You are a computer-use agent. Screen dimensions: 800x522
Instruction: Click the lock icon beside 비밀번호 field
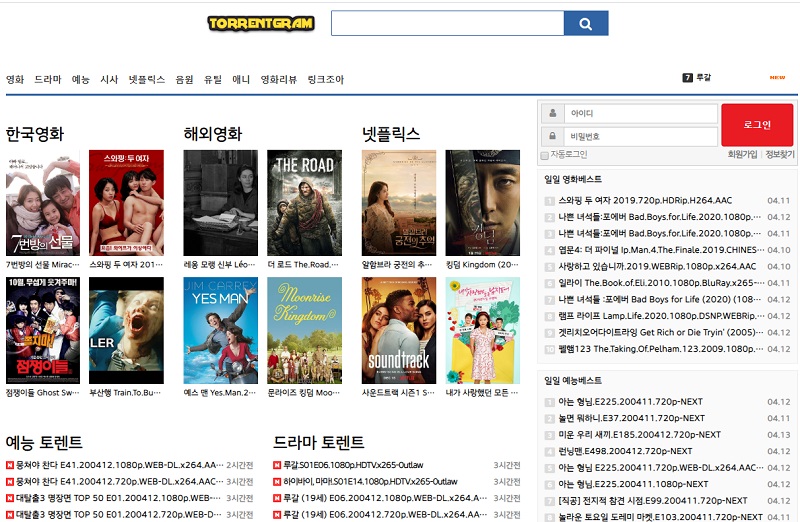pos(553,136)
